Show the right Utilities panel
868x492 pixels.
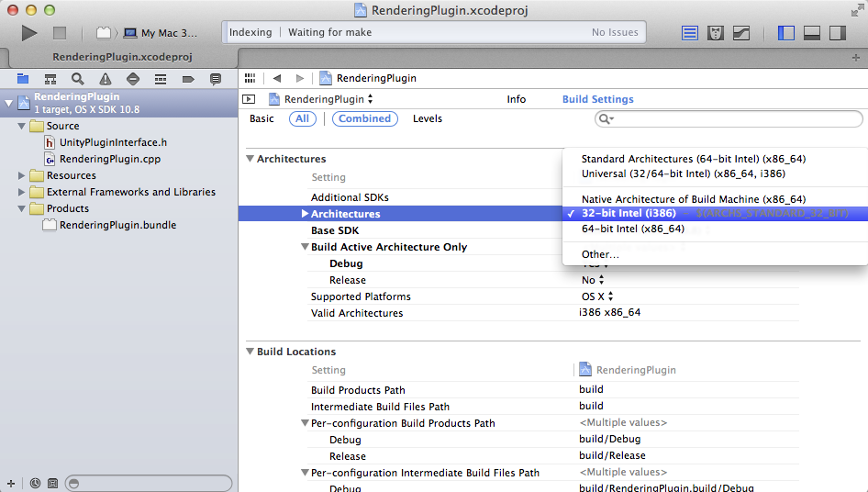[x=837, y=33]
